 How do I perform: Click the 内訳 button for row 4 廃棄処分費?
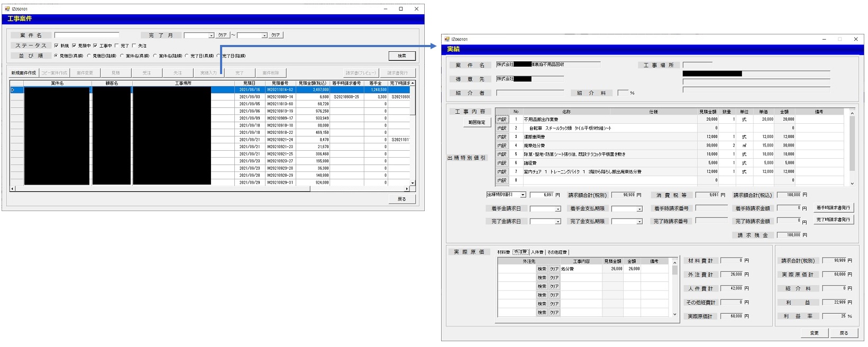502,145
